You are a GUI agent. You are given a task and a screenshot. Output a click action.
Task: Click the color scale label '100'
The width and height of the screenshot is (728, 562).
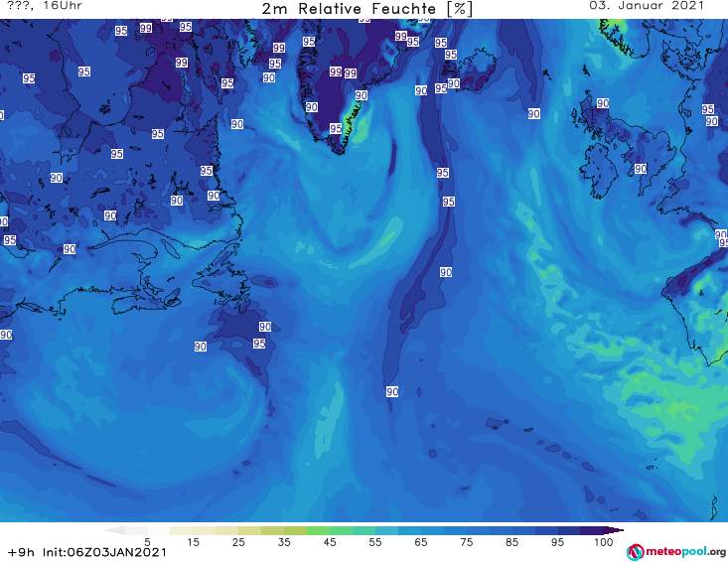pyautogui.click(x=603, y=542)
